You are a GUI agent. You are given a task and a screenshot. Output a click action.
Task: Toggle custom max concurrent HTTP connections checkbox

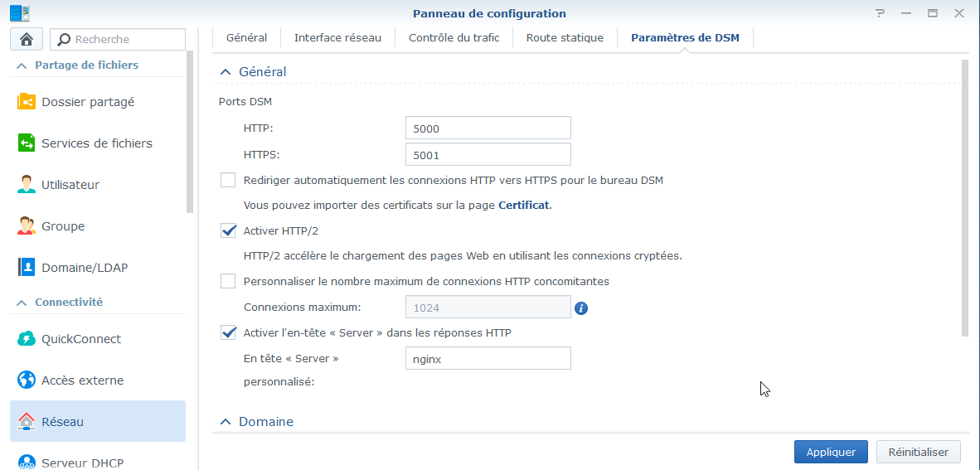coord(228,281)
